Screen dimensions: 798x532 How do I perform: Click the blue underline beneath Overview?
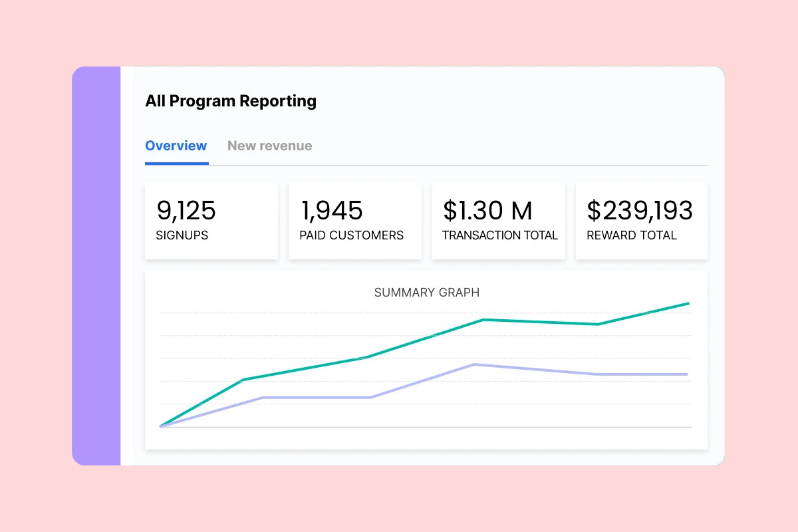pos(176,163)
